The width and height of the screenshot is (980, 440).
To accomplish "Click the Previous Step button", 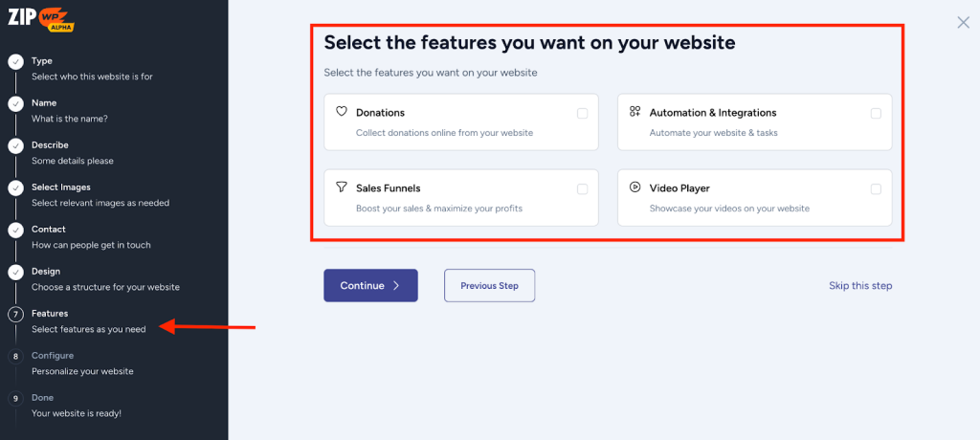I will click(x=489, y=285).
